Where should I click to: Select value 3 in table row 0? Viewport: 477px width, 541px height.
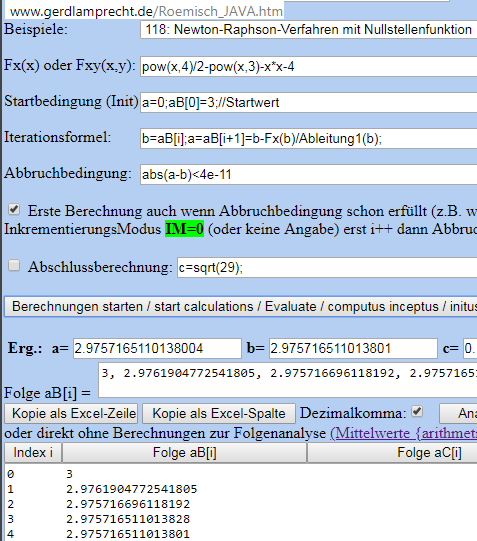coord(69,474)
